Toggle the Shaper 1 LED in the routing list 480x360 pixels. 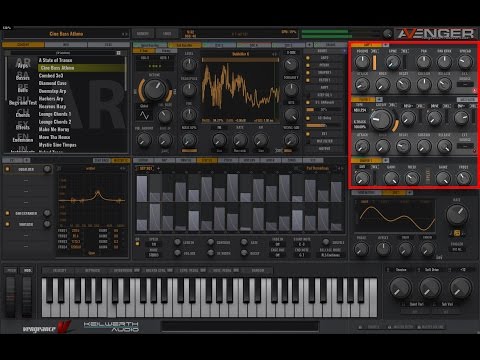tap(308, 72)
